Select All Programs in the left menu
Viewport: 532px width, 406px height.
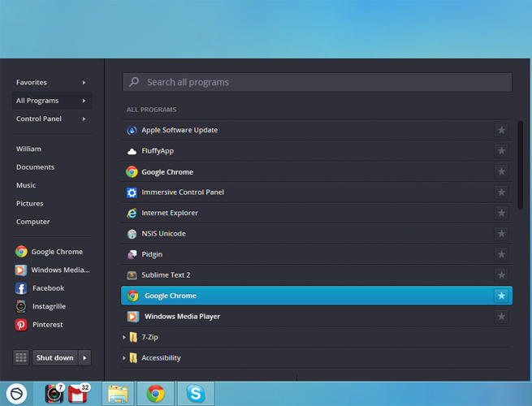(x=52, y=101)
